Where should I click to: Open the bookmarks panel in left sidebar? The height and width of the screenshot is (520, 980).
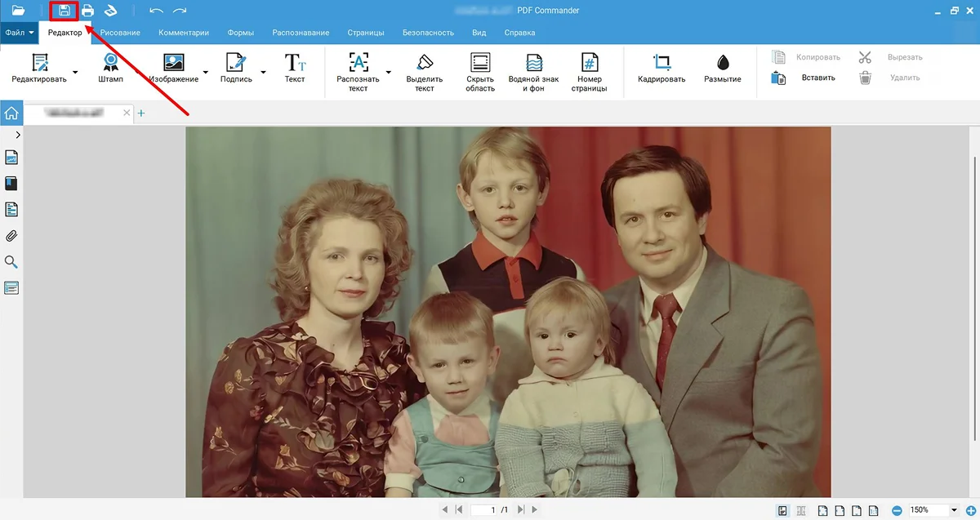click(x=11, y=184)
